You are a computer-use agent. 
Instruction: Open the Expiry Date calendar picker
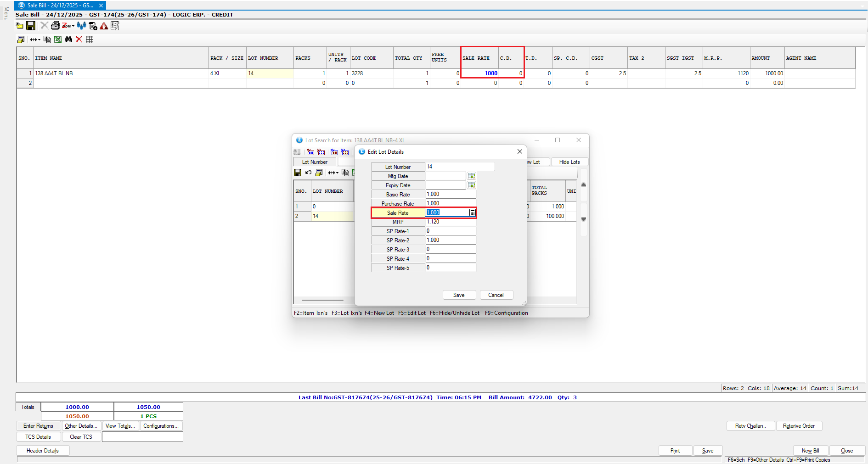[471, 185]
